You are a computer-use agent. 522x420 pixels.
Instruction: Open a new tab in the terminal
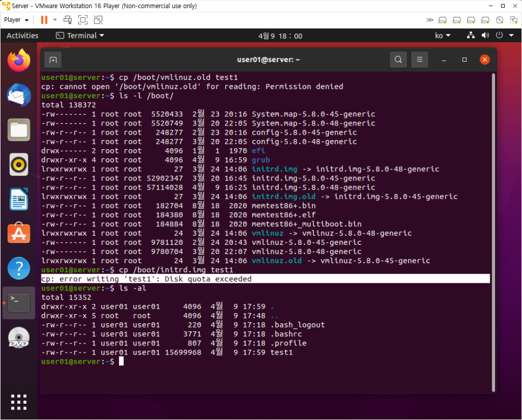coord(53,60)
